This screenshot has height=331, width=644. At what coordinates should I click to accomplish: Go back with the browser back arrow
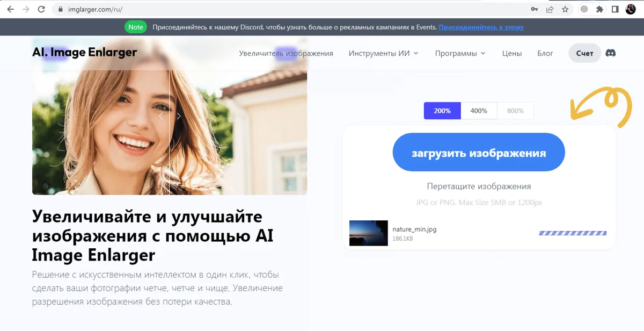pyautogui.click(x=10, y=9)
